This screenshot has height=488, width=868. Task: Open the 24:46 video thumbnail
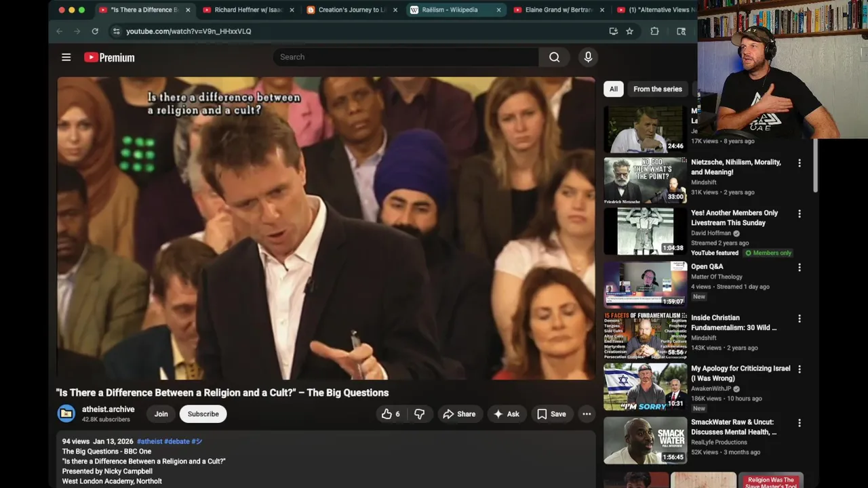pyautogui.click(x=646, y=129)
